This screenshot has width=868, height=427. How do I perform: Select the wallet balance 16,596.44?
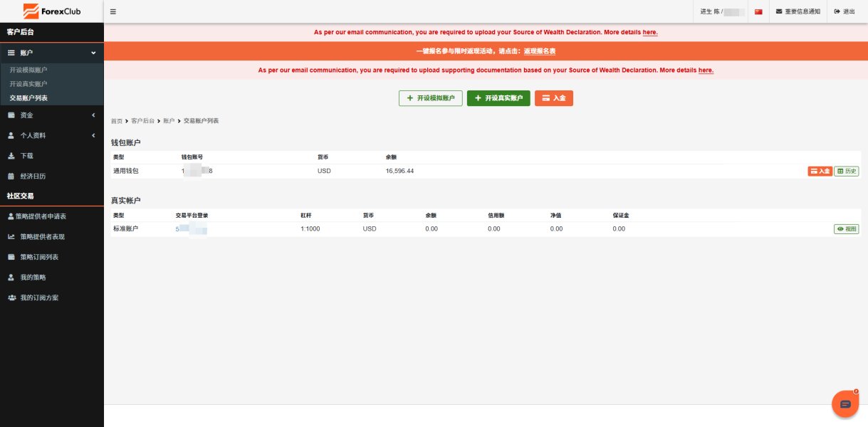point(399,172)
